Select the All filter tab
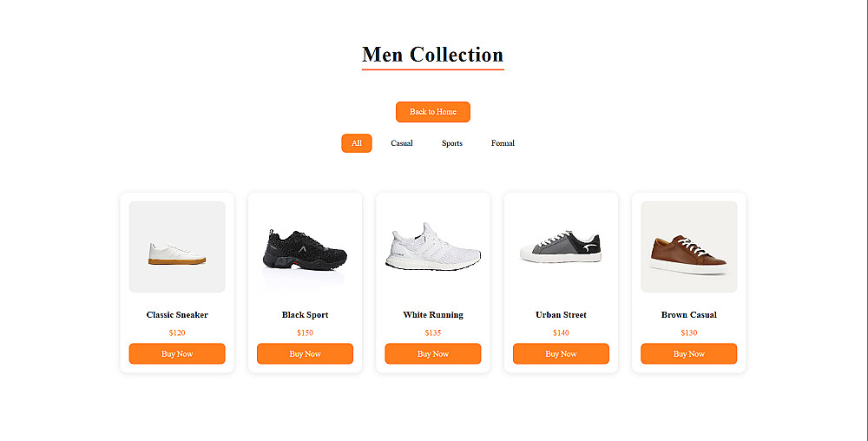868x441 pixels. point(356,143)
